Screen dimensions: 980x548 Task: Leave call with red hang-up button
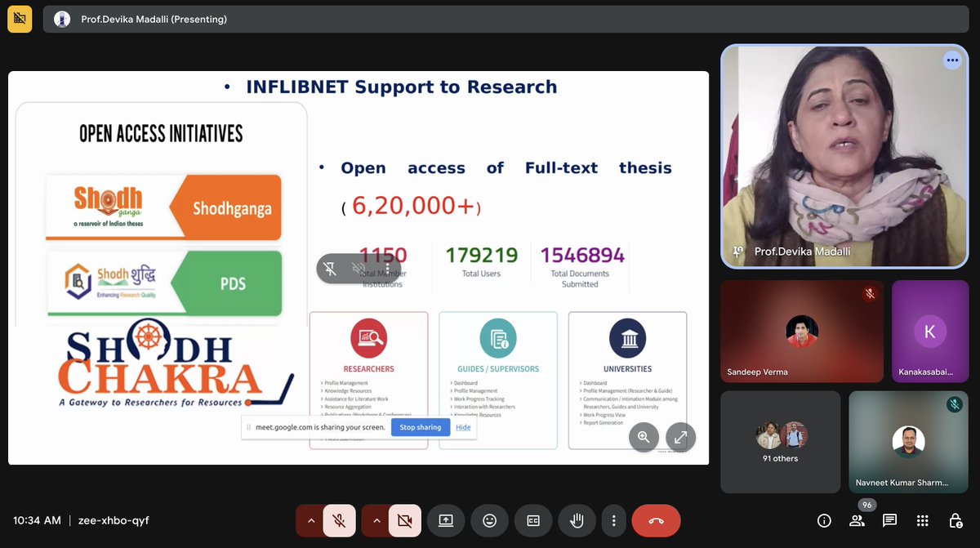pyautogui.click(x=656, y=520)
